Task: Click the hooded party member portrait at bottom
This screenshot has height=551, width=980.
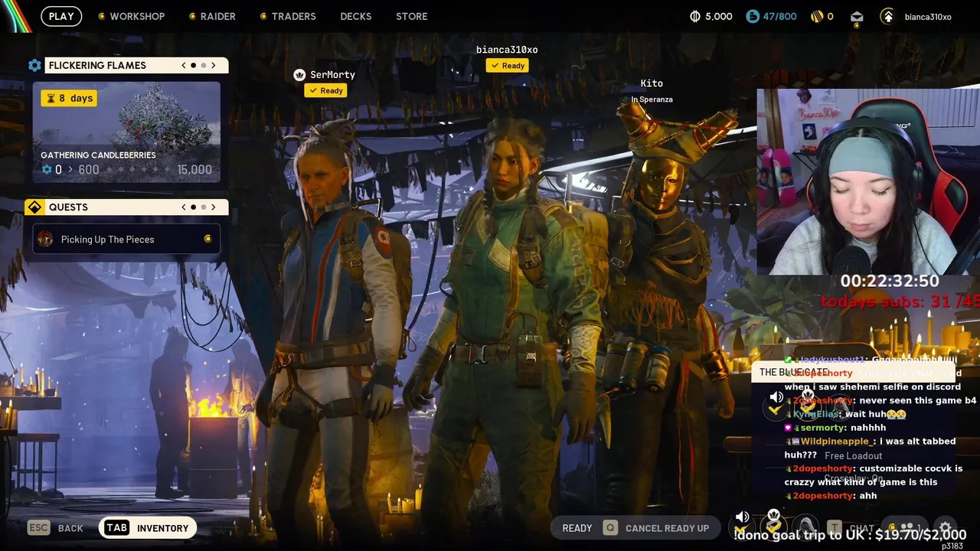Action: [x=805, y=527]
